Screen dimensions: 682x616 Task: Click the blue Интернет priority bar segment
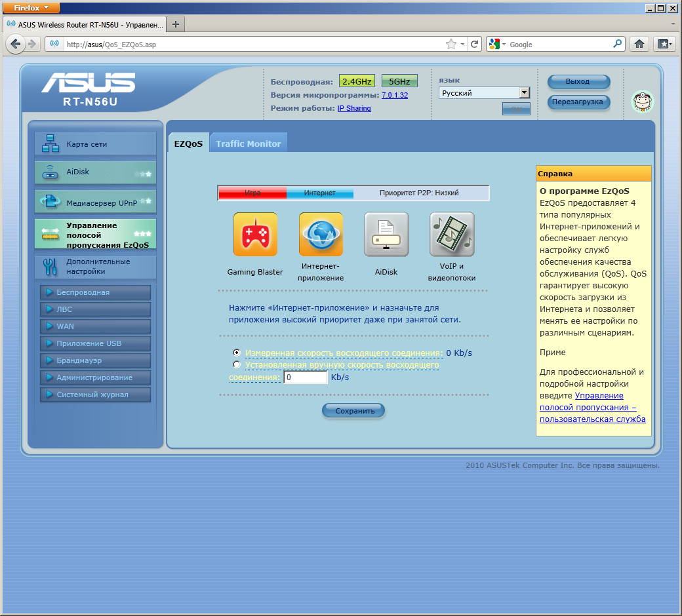click(x=320, y=193)
